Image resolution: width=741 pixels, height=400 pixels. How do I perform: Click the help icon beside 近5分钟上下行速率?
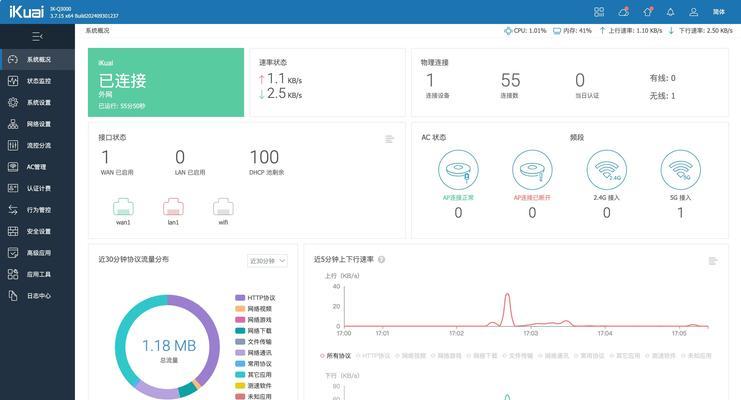(381, 260)
